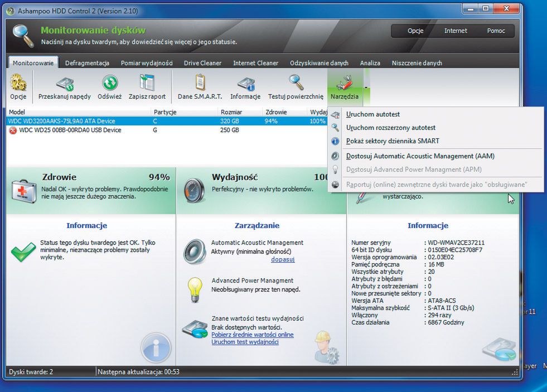The image size is (547, 392).
Task: Click the worker with gear icon in Zarządzanie
Action: pyautogui.click(x=326, y=347)
